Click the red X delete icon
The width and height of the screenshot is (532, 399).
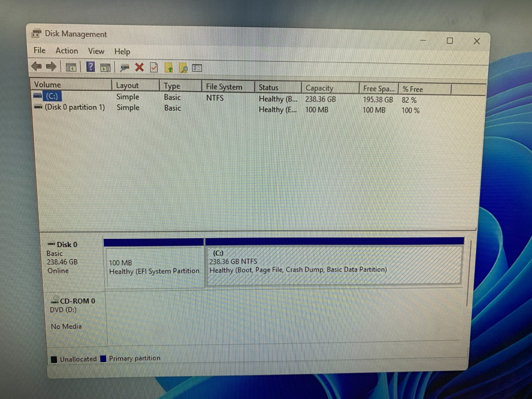click(139, 67)
